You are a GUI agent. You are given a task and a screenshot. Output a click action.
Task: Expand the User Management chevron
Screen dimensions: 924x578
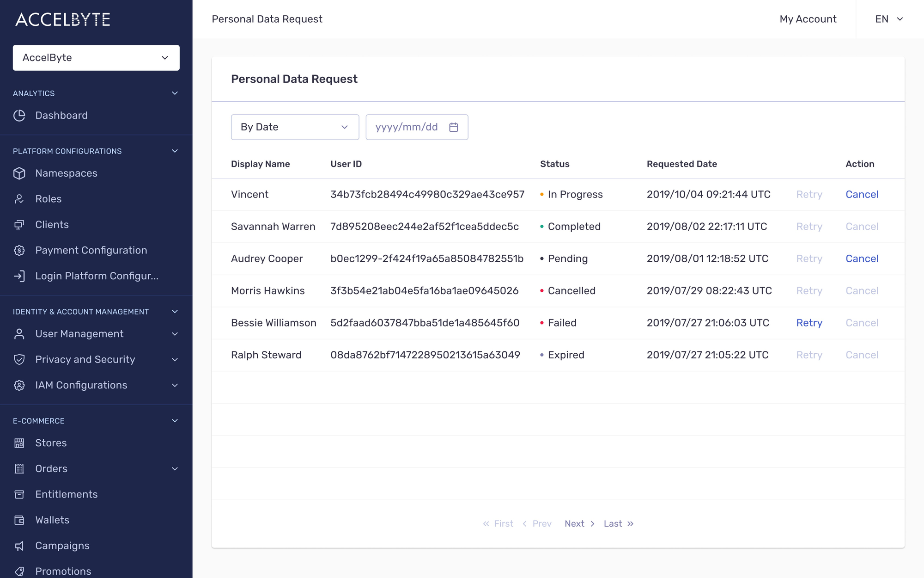pos(175,334)
